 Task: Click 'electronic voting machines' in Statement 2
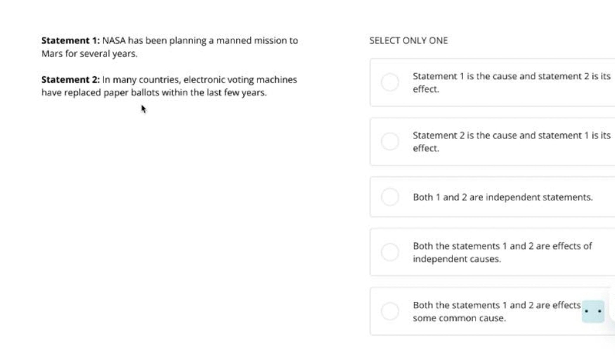[240, 80]
